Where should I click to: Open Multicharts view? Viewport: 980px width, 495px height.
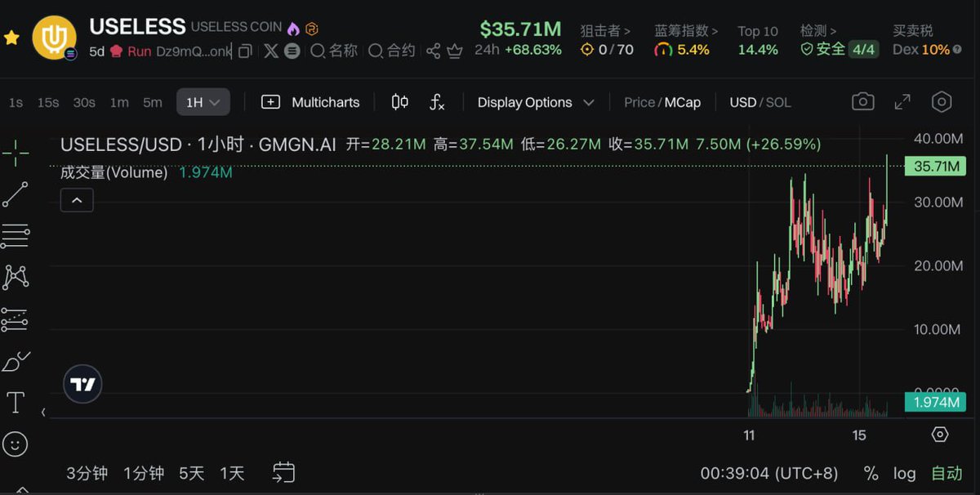pyautogui.click(x=310, y=102)
